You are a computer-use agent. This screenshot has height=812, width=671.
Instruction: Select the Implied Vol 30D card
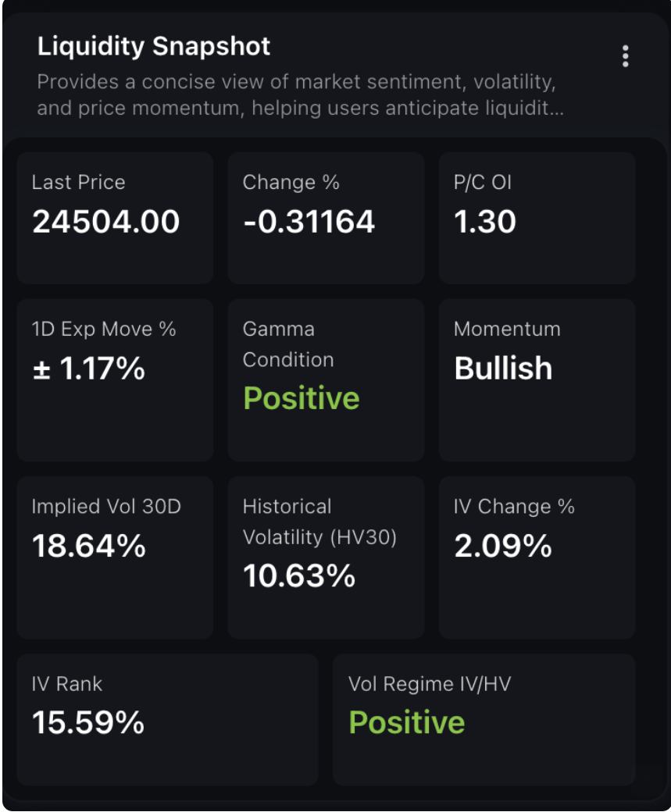[x=115, y=557]
